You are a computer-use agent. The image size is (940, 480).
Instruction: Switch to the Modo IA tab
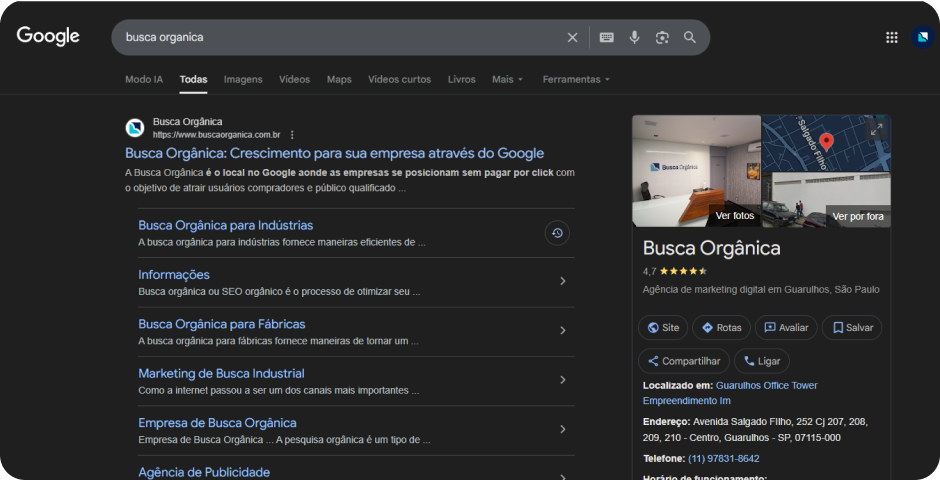coord(144,79)
